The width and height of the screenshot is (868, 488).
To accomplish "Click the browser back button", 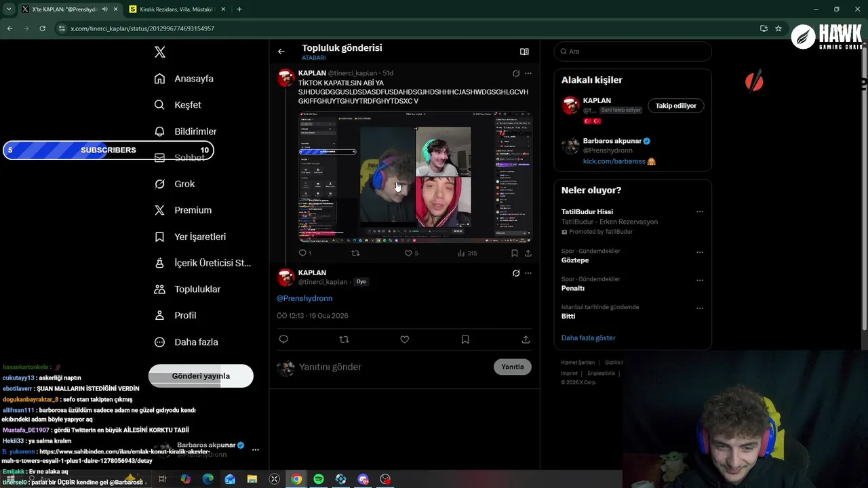I will pos(9,28).
